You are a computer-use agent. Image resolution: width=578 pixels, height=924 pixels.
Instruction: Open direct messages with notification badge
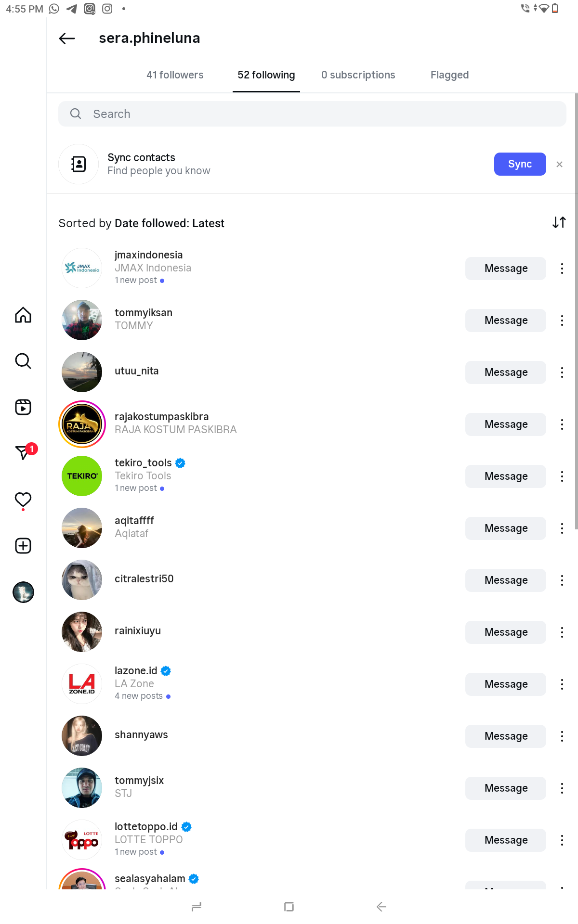[x=23, y=452]
